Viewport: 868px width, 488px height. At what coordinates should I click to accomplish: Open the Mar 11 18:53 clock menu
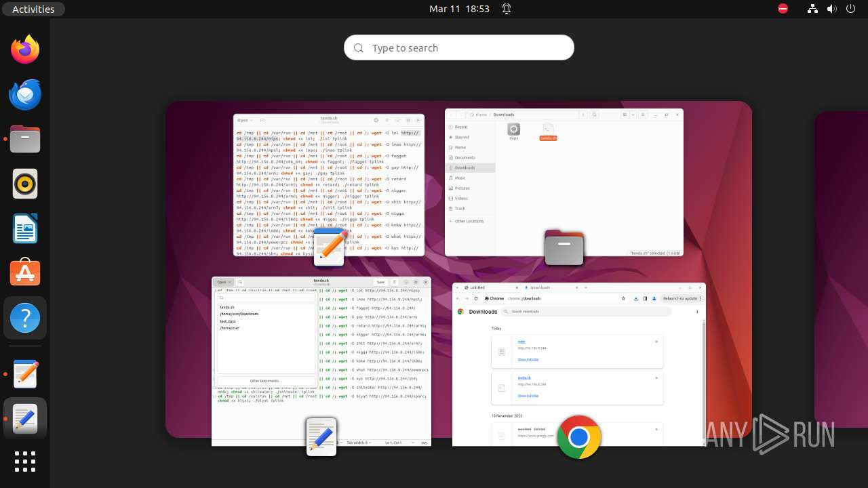[x=459, y=9]
